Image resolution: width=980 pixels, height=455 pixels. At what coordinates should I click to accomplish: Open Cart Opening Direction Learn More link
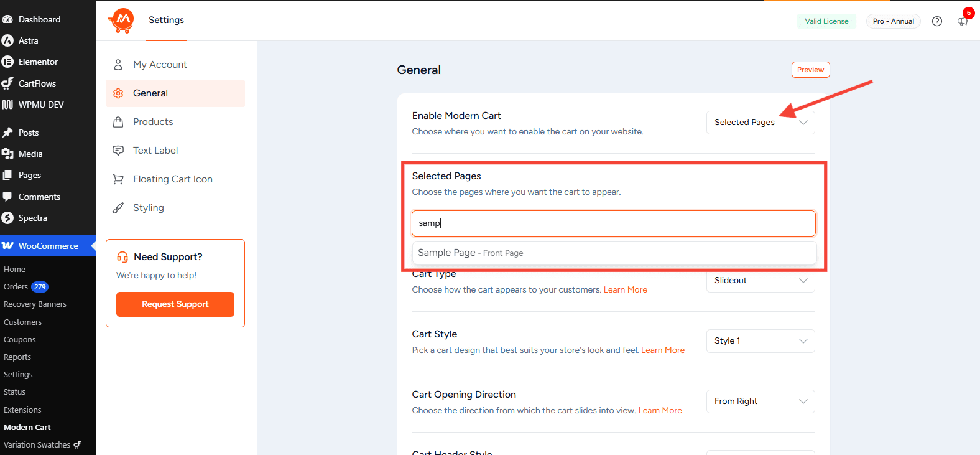(x=660, y=411)
